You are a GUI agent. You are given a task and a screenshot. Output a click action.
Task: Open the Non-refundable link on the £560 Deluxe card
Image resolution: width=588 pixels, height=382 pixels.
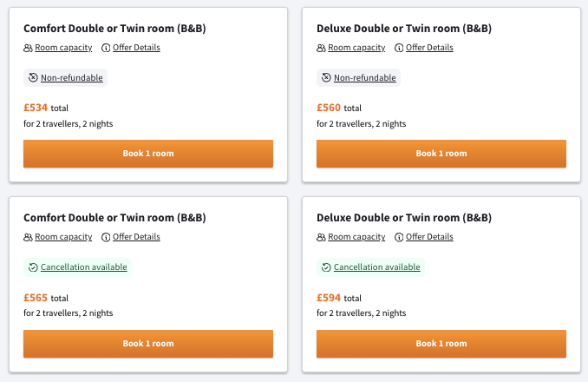pyautogui.click(x=365, y=78)
